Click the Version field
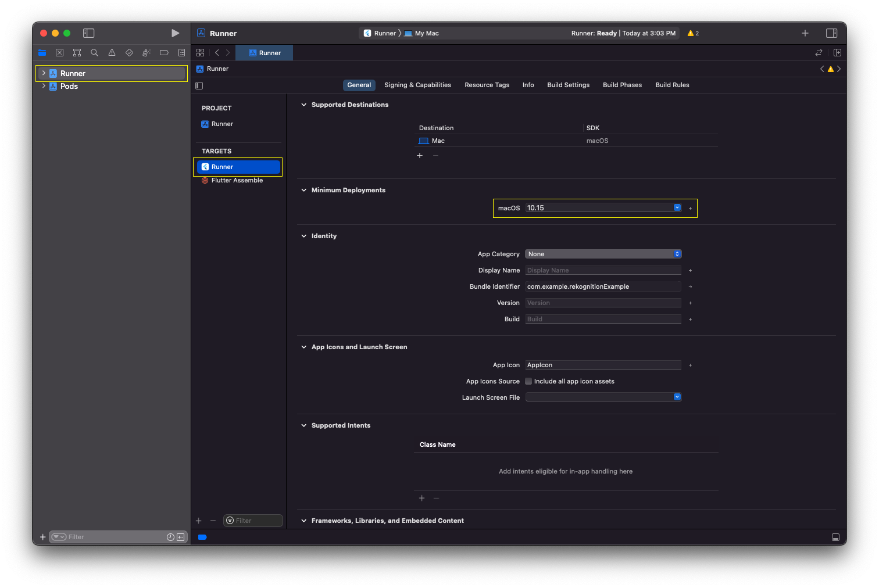Image resolution: width=879 pixels, height=588 pixels. tap(603, 303)
